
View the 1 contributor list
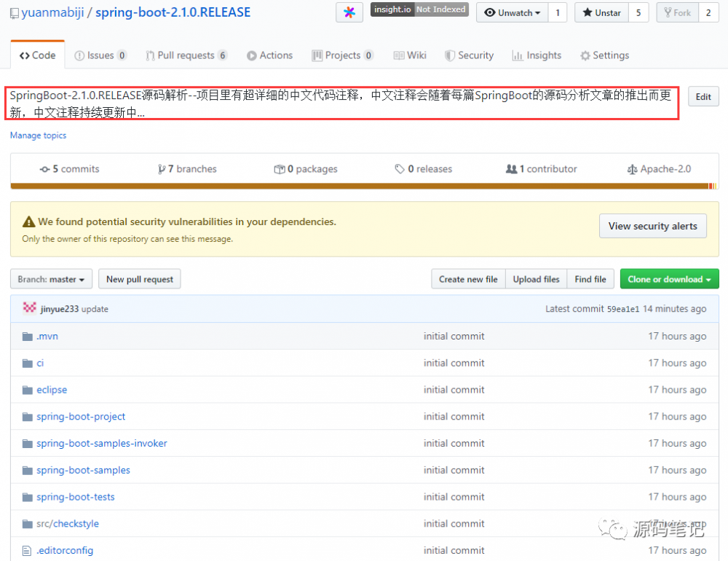(541, 168)
